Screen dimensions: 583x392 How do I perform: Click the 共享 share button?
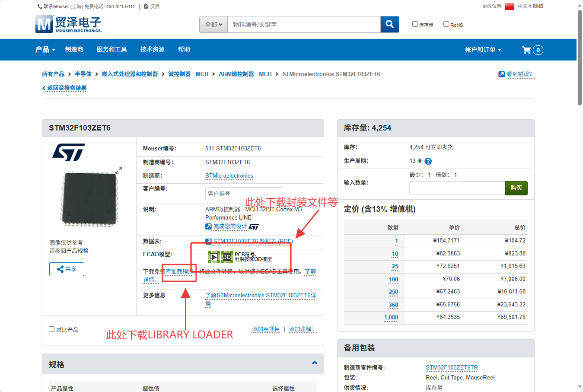[x=67, y=269]
